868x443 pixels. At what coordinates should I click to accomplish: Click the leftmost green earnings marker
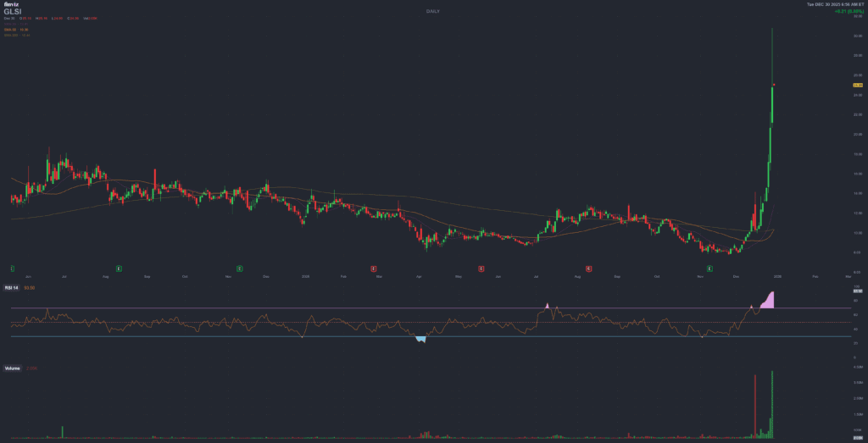(x=12, y=268)
